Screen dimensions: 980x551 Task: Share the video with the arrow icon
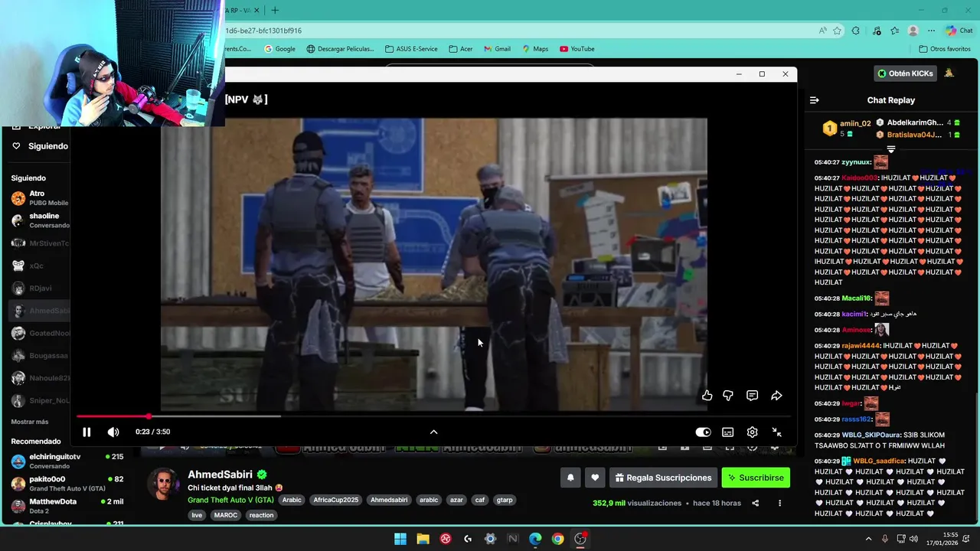pos(776,396)
